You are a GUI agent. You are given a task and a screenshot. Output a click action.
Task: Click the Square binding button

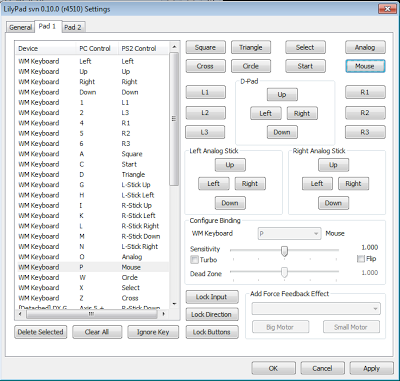(205, 47)
